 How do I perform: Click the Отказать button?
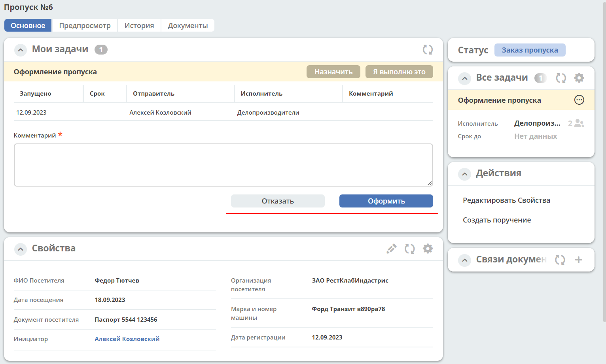pos(278,201)
